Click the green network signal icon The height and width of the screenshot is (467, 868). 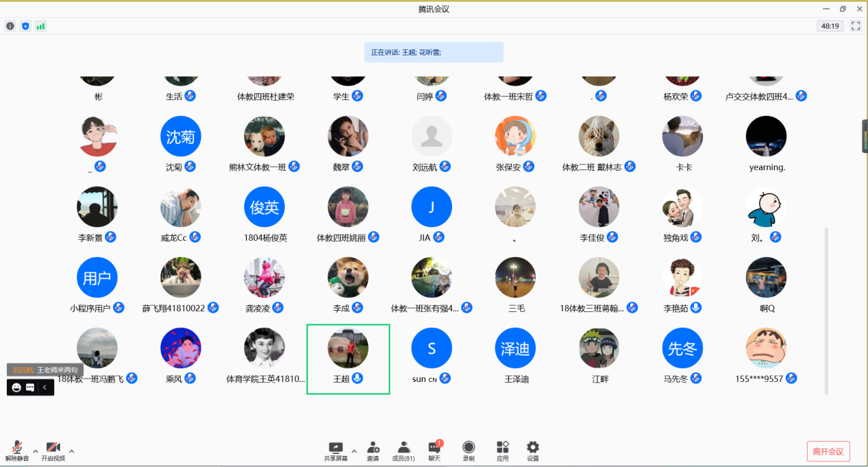(40, 26)
